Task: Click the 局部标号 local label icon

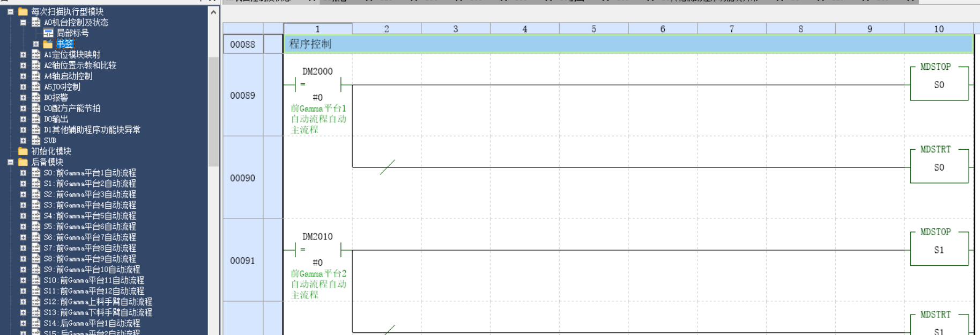Action: click(x=48, y=33)
